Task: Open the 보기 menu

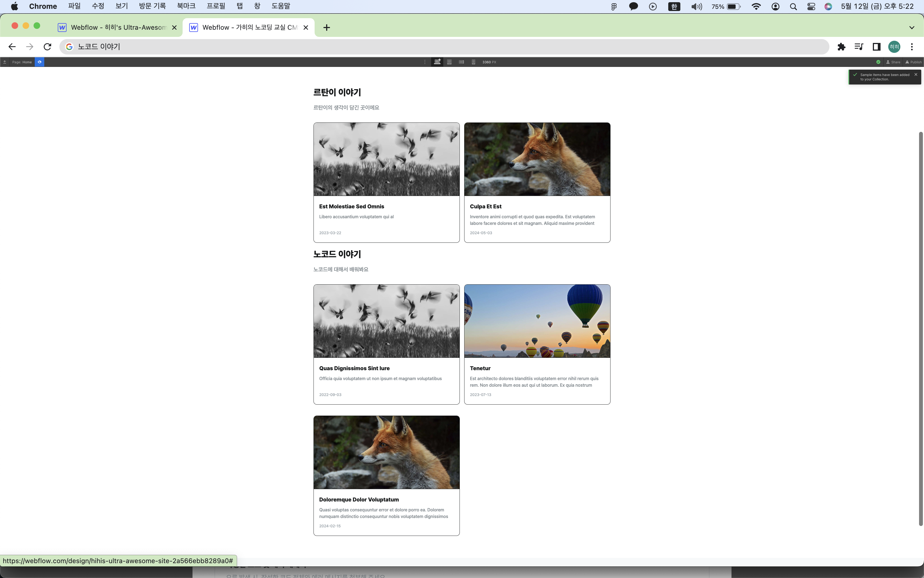Action: (x=122, y=6)
